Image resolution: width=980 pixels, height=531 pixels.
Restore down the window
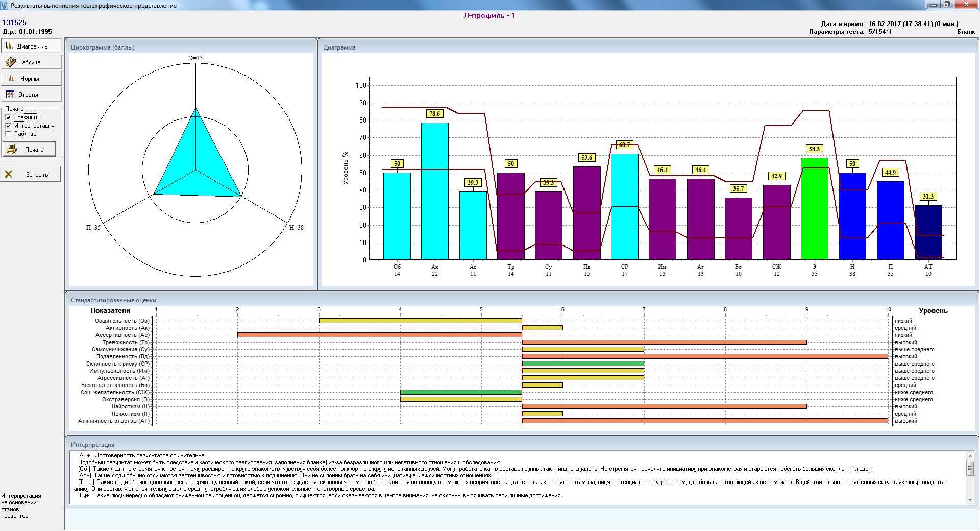coord(946,5)
